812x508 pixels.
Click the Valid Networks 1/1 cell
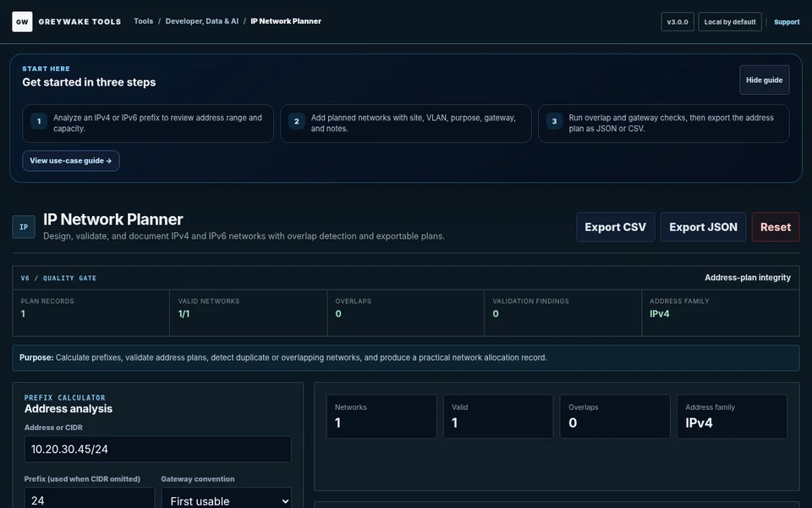click(249, 312)
